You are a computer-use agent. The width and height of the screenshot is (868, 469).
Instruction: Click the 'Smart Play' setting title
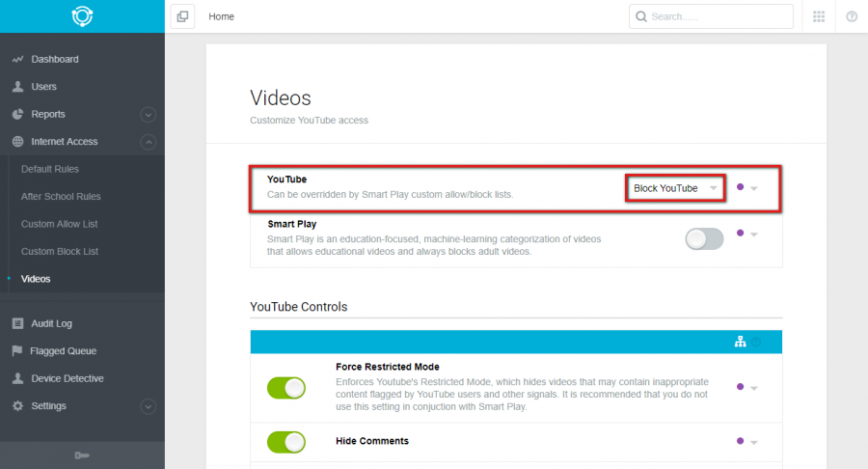point(291,224)
